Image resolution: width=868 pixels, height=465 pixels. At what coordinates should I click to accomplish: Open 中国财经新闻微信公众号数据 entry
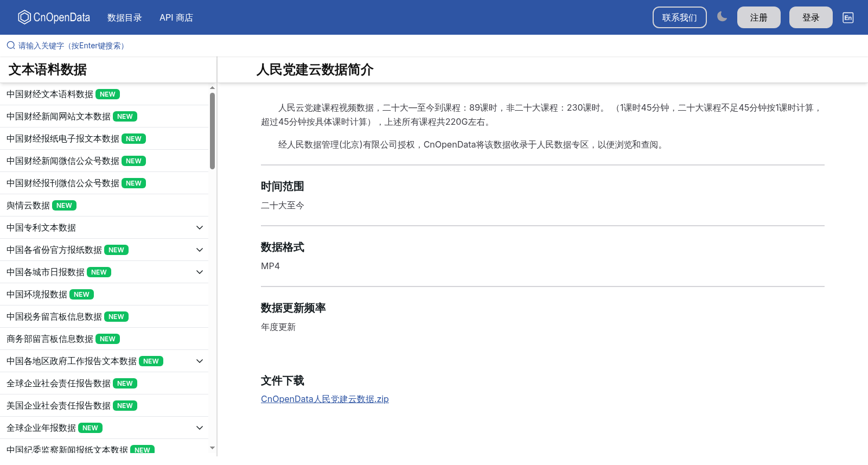pos(104,161)
